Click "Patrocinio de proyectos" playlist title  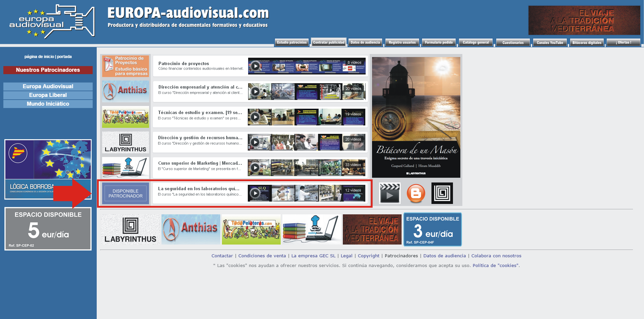[x=184, y=63]
